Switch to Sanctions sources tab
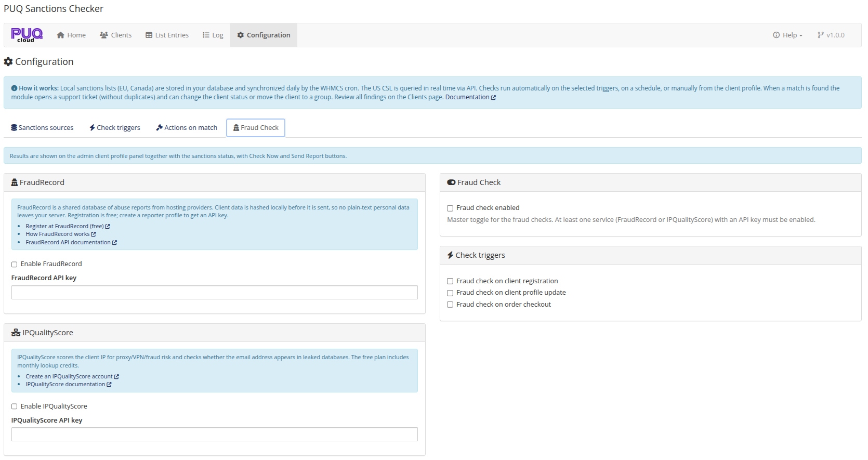This screenshot has height=460, width=868. pyautogui.click(x=42, y=127)
